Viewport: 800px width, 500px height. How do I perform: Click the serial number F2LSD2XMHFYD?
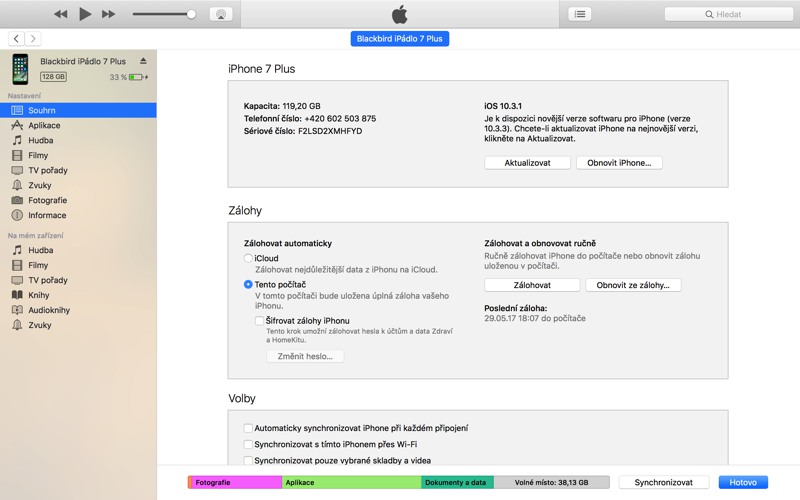(x=330, y=131)
